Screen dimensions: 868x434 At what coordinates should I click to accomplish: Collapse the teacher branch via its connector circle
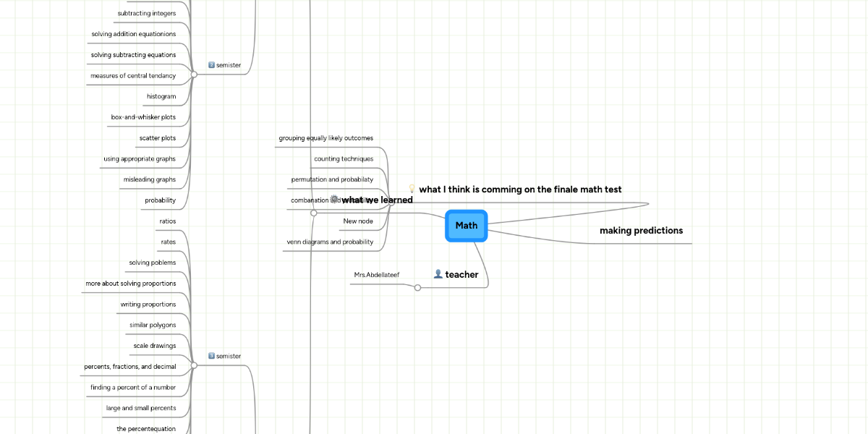417,287
